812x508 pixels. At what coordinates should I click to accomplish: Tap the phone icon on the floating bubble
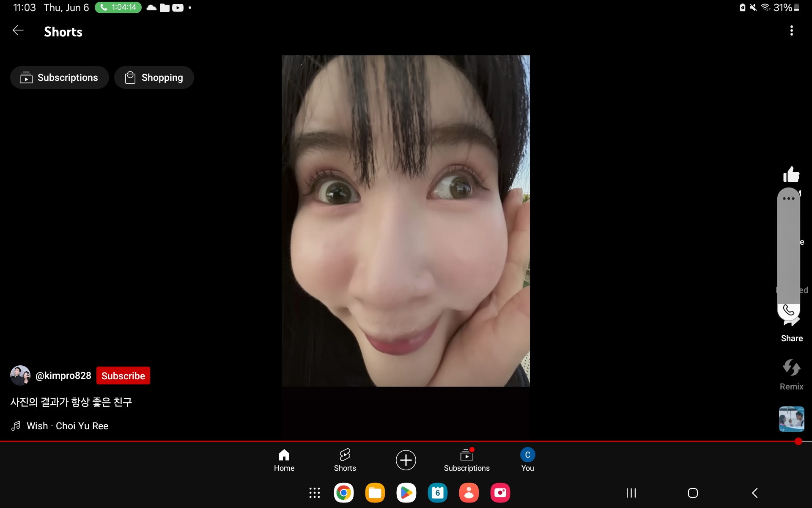pos(788,310)
